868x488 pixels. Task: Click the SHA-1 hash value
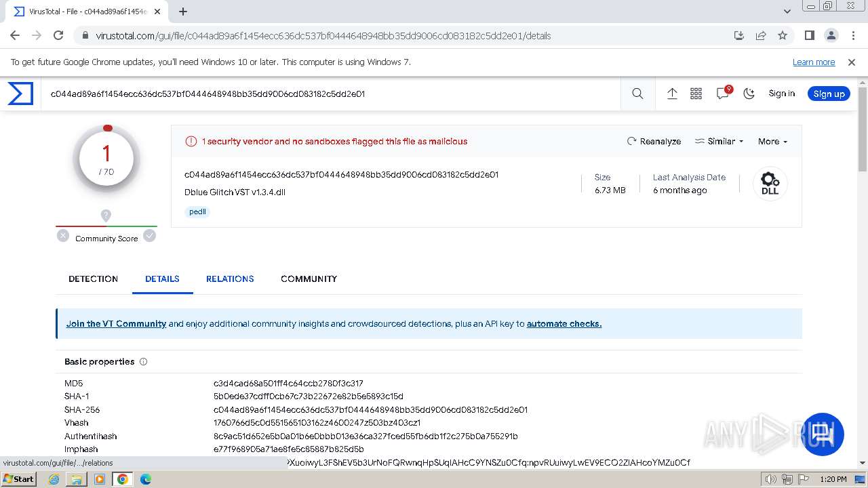click(309, 396)
